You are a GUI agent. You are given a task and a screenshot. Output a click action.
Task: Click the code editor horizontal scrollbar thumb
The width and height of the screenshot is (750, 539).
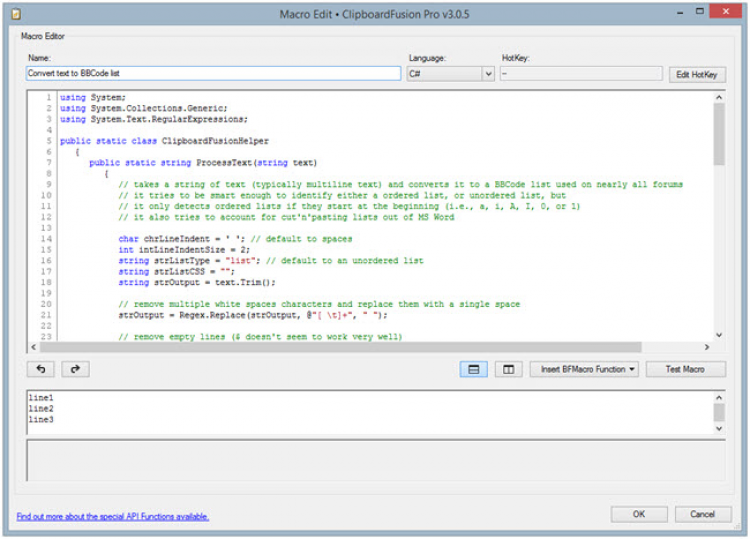coord(341,347)
